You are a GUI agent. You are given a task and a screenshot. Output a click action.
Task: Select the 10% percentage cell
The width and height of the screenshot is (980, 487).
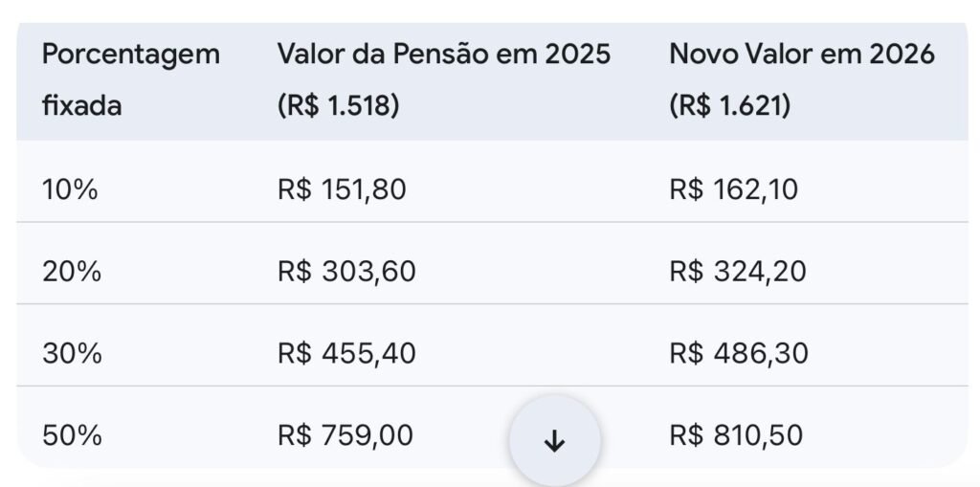tap(70, 189)
